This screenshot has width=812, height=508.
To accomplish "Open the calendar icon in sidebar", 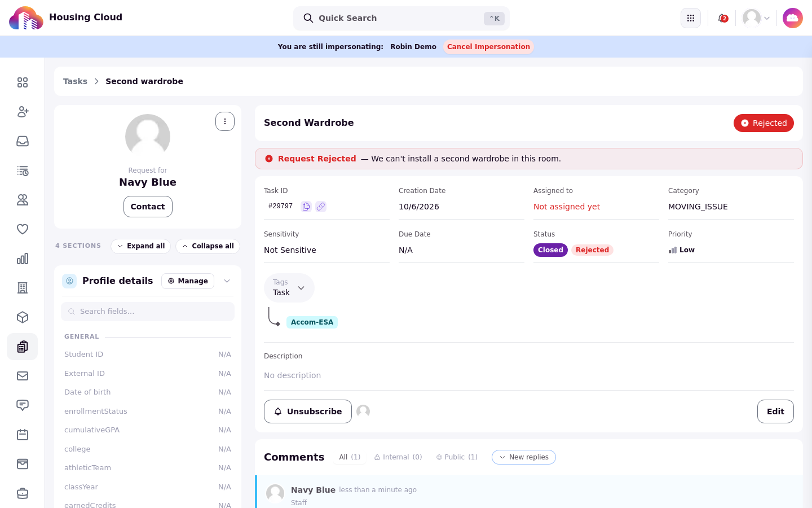I will coord(23,435).
